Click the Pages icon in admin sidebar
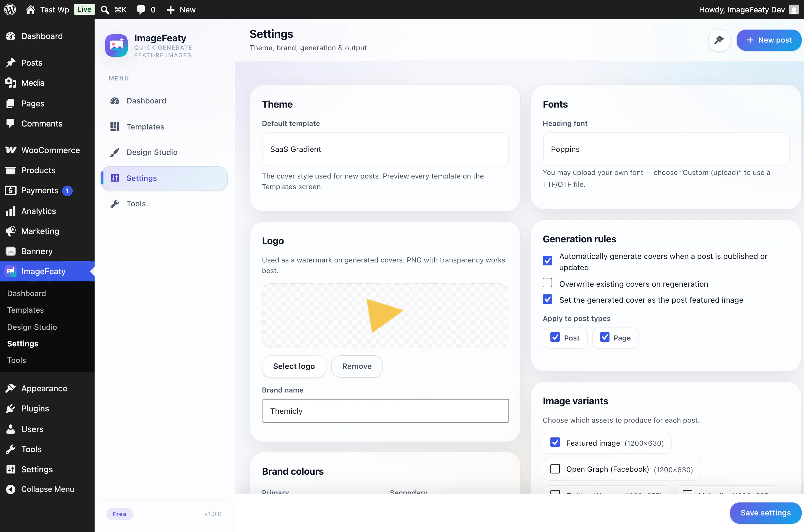804x532 pixels. pos(11,103)
